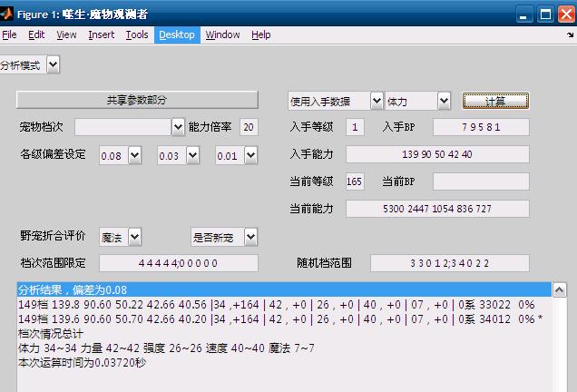Open the 0.03 deviation dropdown
577x392 pixels.
click(x=192, y=156)
